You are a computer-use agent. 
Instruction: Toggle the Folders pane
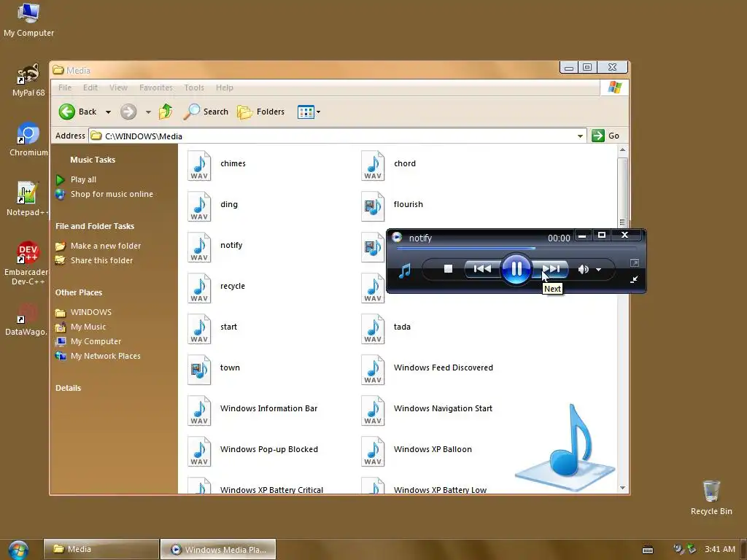260,112
